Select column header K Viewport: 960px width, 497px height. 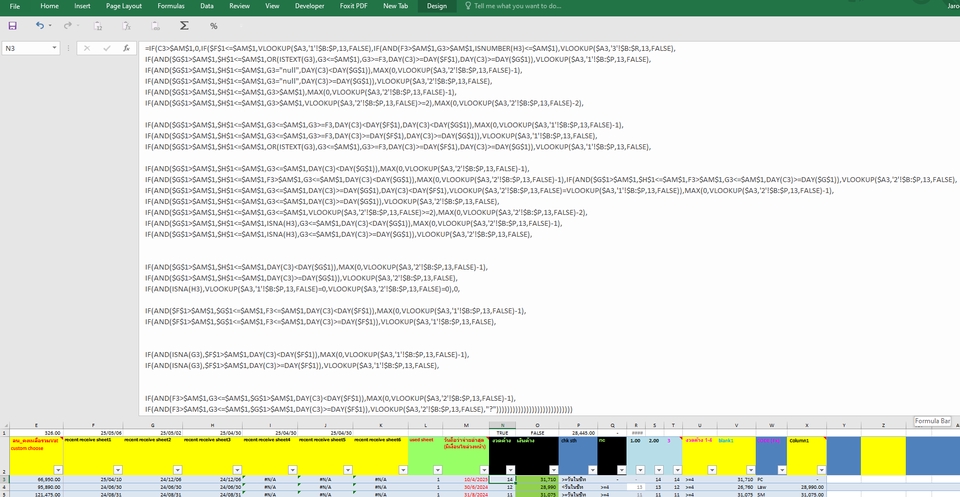[x=381, y=425]
